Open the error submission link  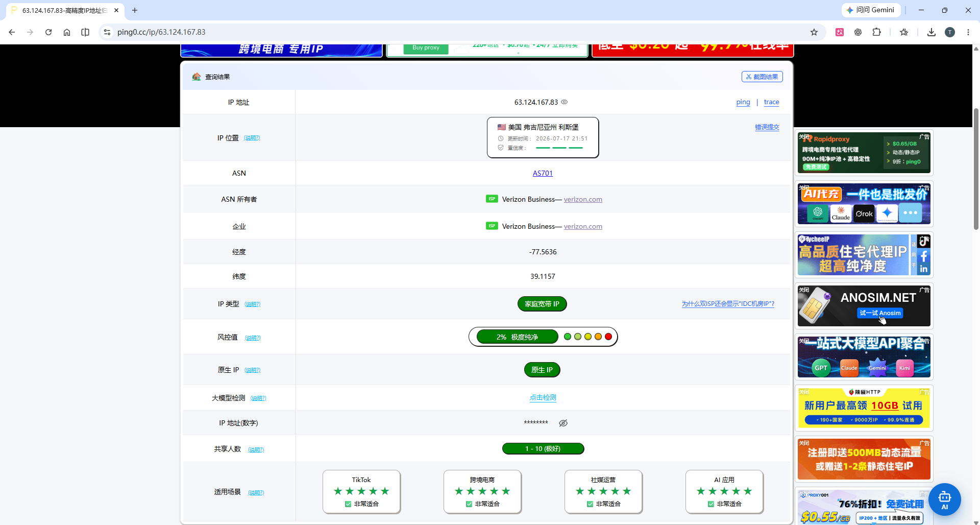[x=767, y=127]
